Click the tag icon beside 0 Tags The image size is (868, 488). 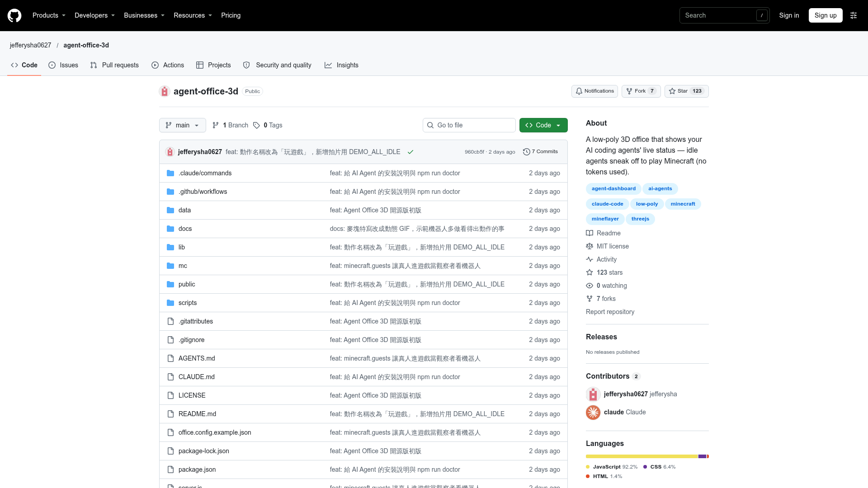click(256, 125)
